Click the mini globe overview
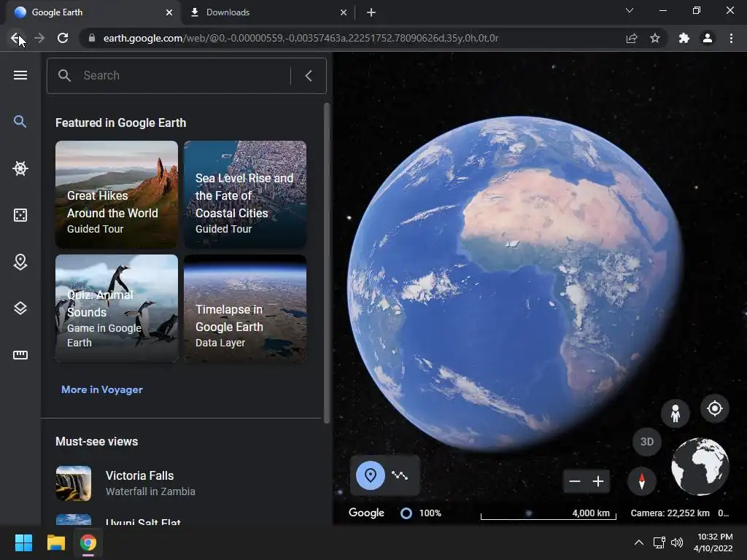 (x=700, y=467)
